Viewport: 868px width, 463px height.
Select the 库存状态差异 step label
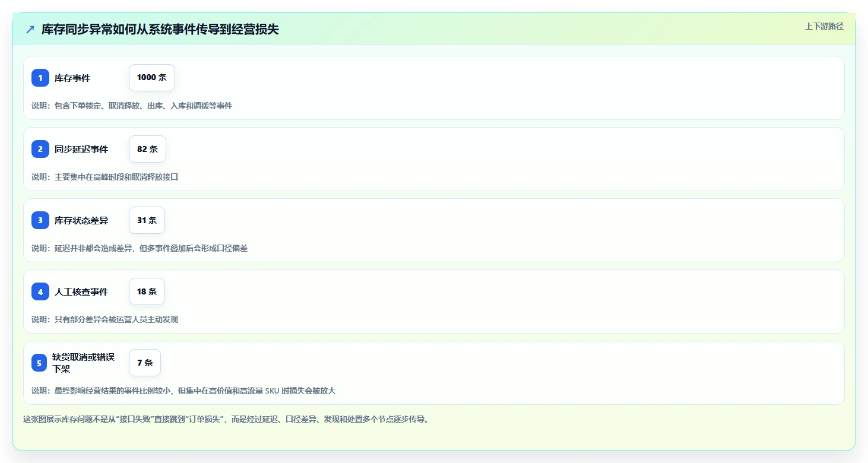tap(81, 220)
